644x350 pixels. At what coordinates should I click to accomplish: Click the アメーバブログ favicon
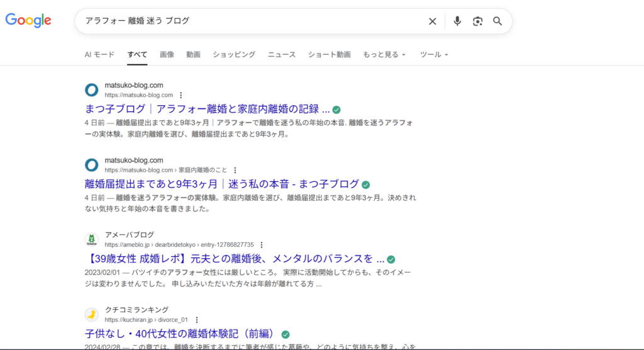[x=92, y=239]
